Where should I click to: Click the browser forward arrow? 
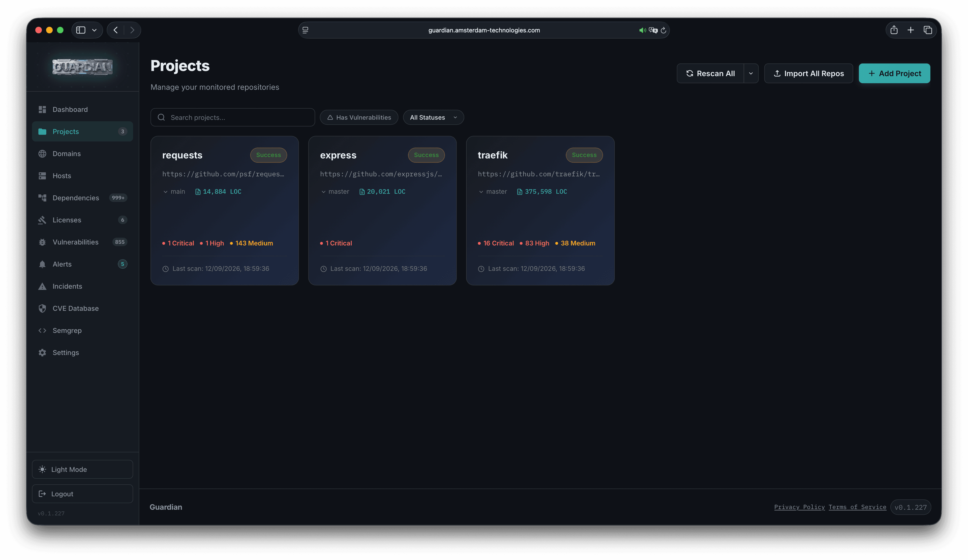click(132, 30)
